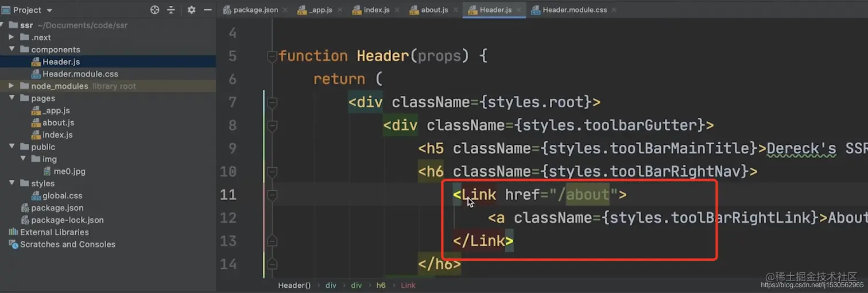
Task: Click fold end marker at line 14
Action: click(272, 264)
